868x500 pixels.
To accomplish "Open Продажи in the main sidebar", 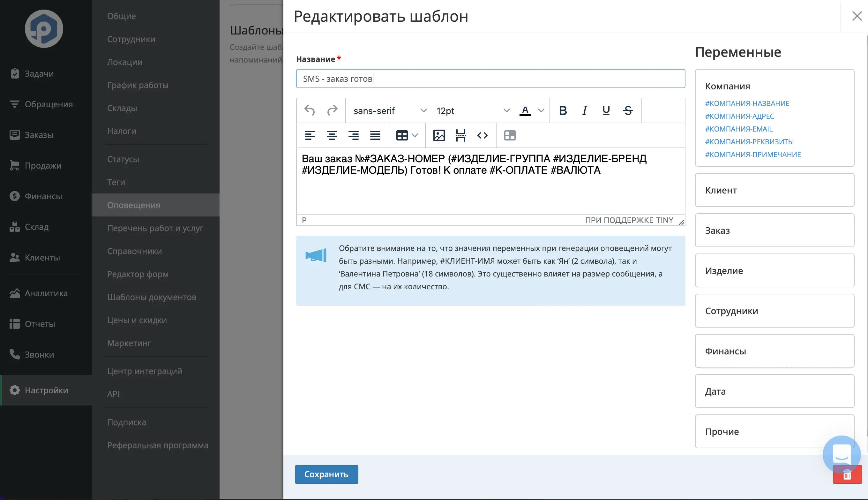I will (46, 165).
